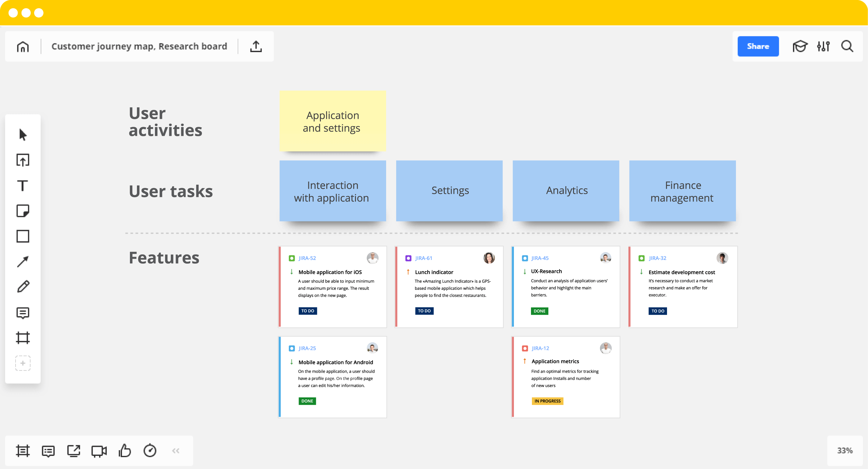Click the rectangle/frame tool

point(23,236)
